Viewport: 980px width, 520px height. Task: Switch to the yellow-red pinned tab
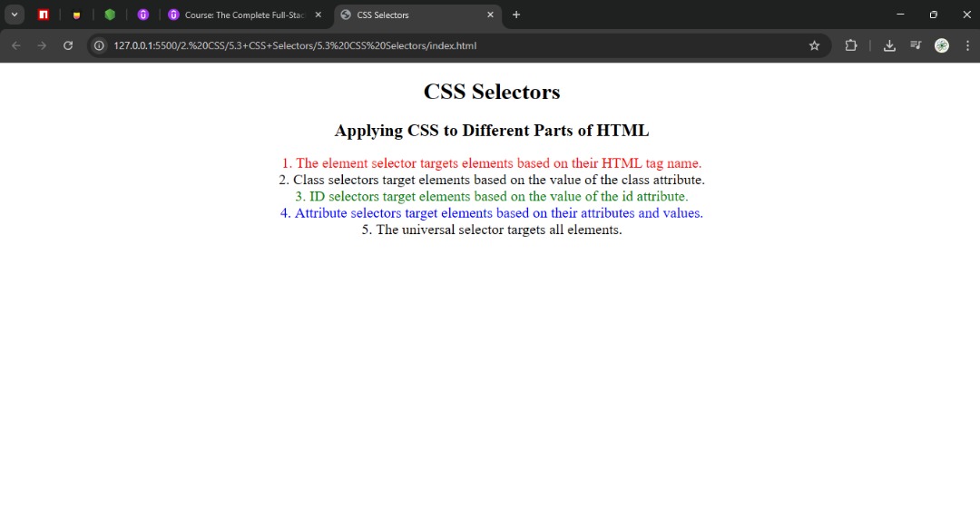coord(76,15)
